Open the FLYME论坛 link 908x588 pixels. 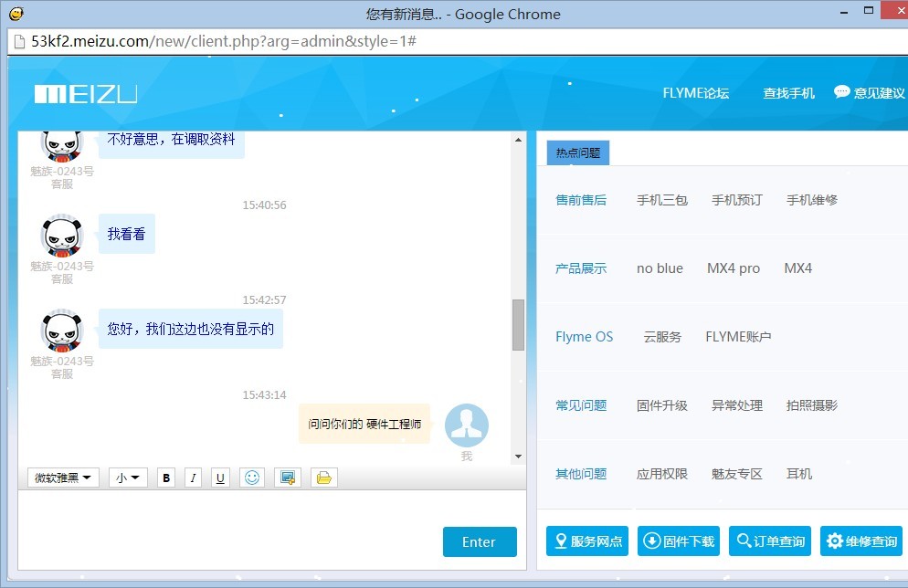coord(695,93)
